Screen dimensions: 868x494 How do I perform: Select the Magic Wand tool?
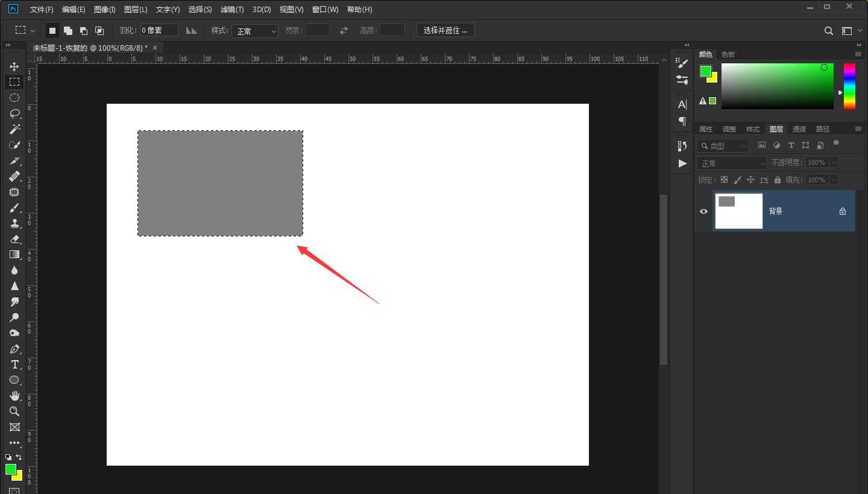coord(14,129)
